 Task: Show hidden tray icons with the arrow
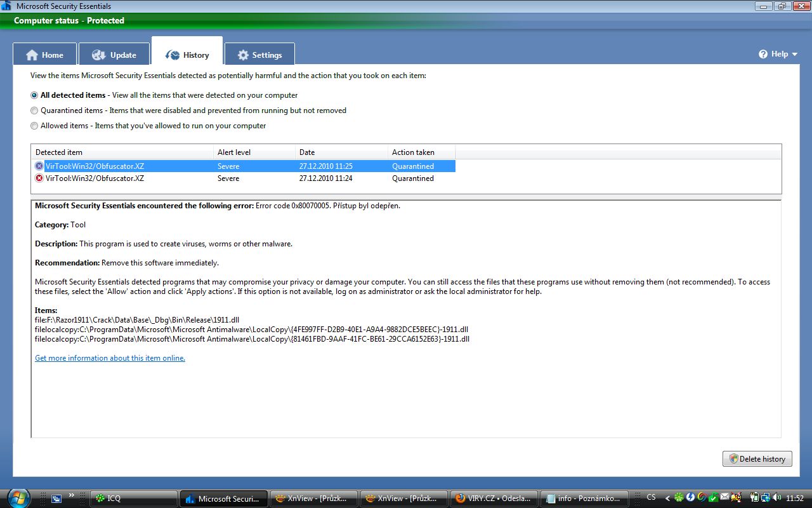coord(667,498)
